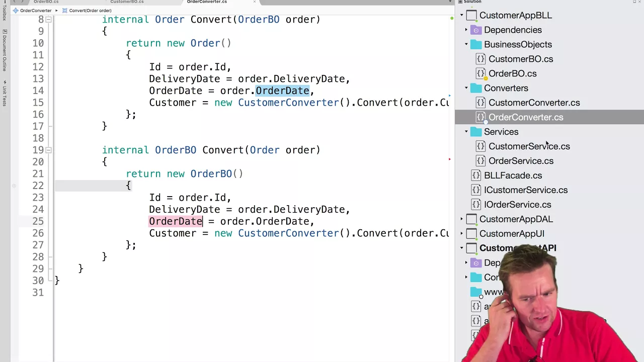The image size is (644, 362).
Task: Click the Convert method icon in breadcrumb
Action: (65, 11)
